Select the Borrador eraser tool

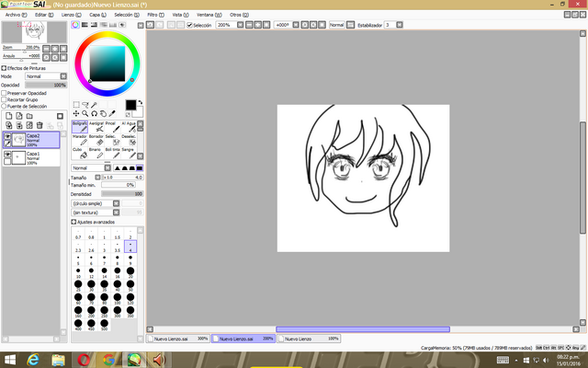pos(96,140)
